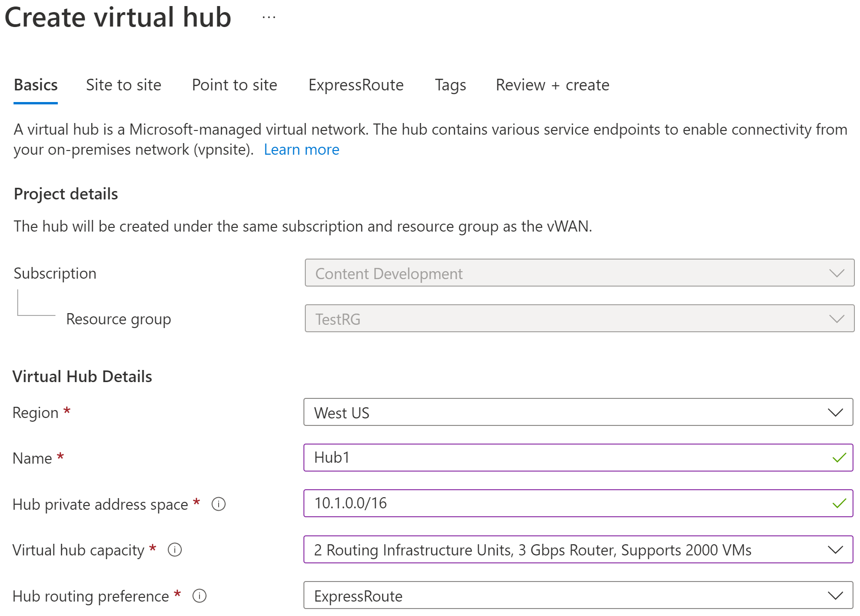860x616 pixels.
Task: Expand the Region dropdown showing West US
Action: click(834, 412)
